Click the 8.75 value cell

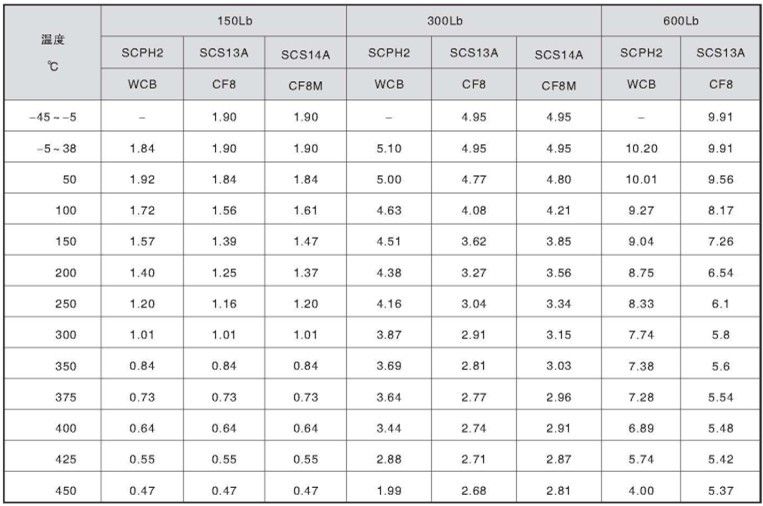click(640, 272)
